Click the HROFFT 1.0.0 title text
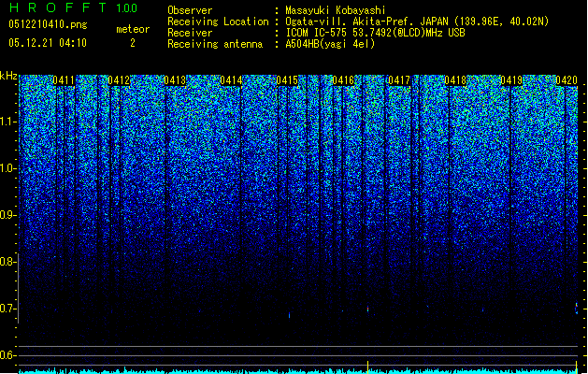This screenshot has width=588, height=374. coord(73,7)
